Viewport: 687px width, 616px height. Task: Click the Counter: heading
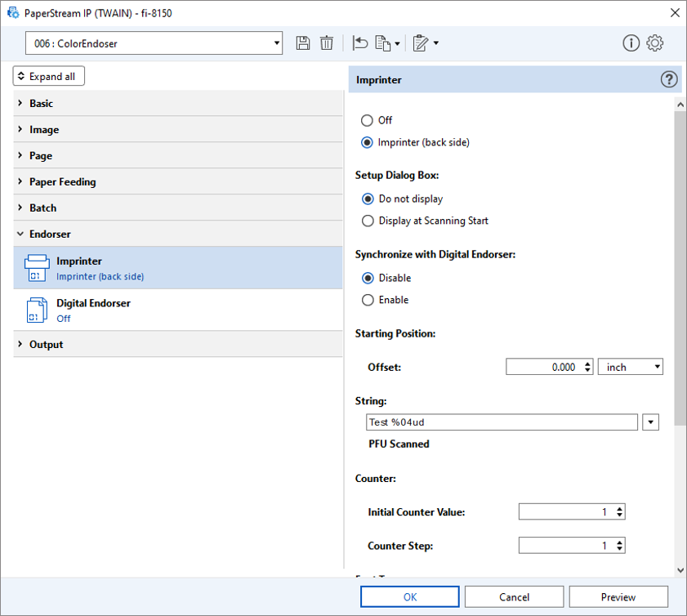coord(376,479)
